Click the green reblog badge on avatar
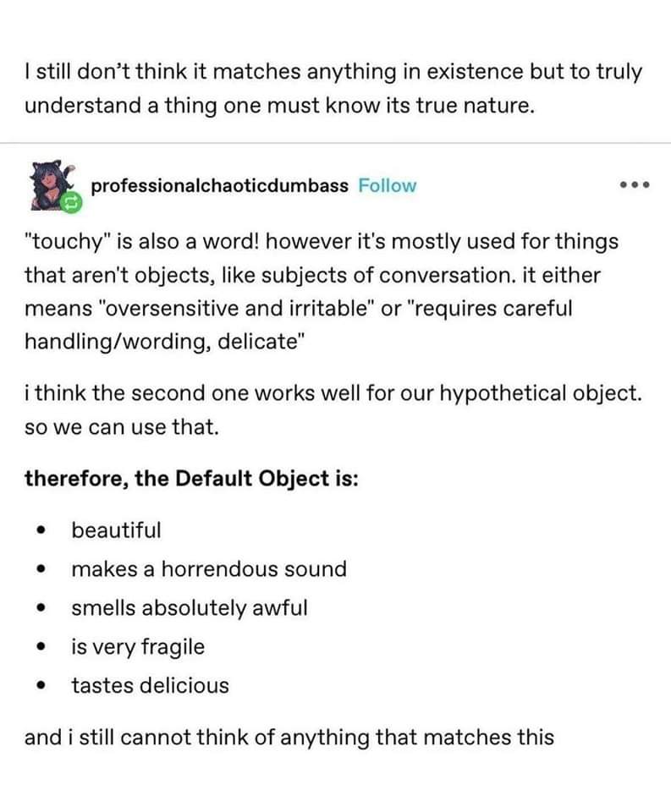Image resolution: width=671 pixels, height=812 pixels. (x=72, y=203)
